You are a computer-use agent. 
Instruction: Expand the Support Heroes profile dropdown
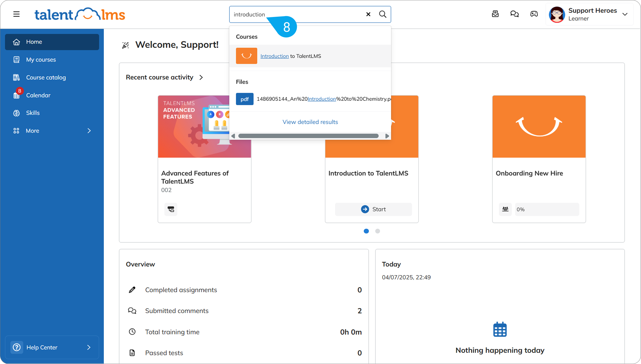625,14
